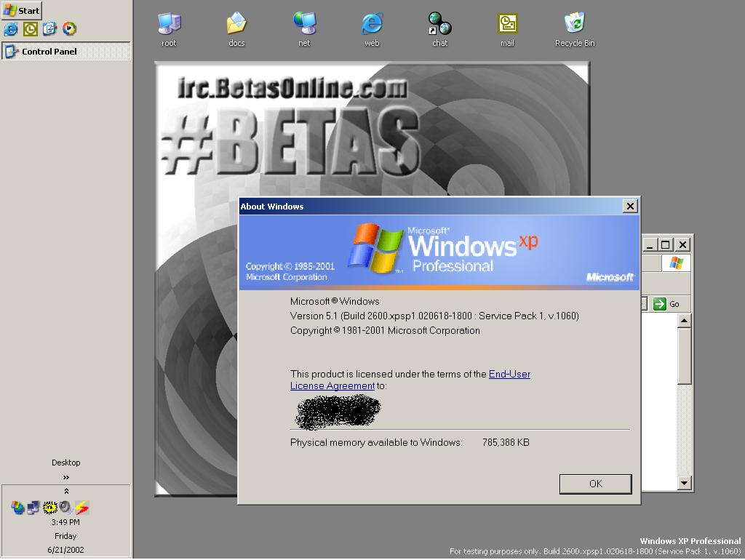
Task: Close the About Windows dialog
Action: coord(630,206)
